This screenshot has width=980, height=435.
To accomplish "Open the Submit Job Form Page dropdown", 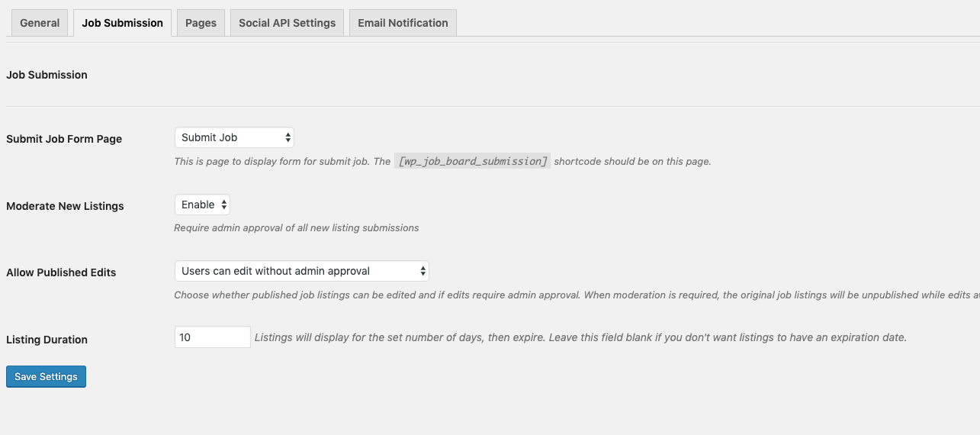I will [x=234, y=137].
